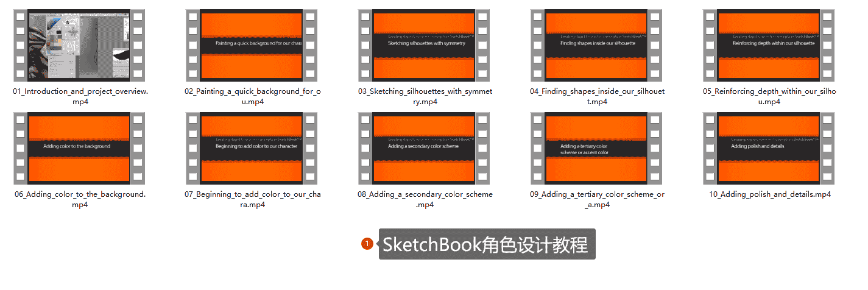Screen dimensions: 868x290
Task: Select the 07_Beginning_to_add_color video thumbnail
Action: pyautogui.click(x=252, y=149)
